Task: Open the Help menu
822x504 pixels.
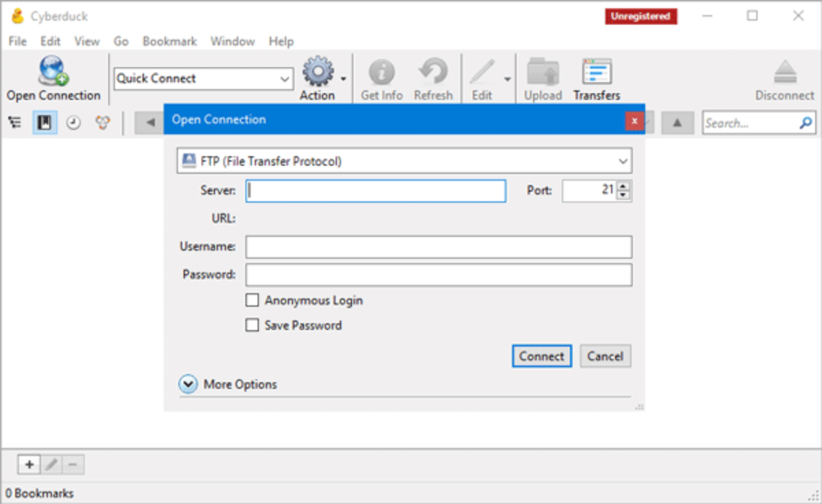Action: pos(281,41)
